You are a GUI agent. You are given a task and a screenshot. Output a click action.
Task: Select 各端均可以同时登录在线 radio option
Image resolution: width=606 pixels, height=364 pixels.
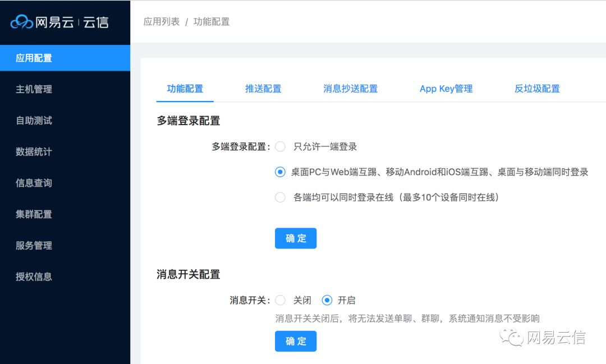click(280, 197)
